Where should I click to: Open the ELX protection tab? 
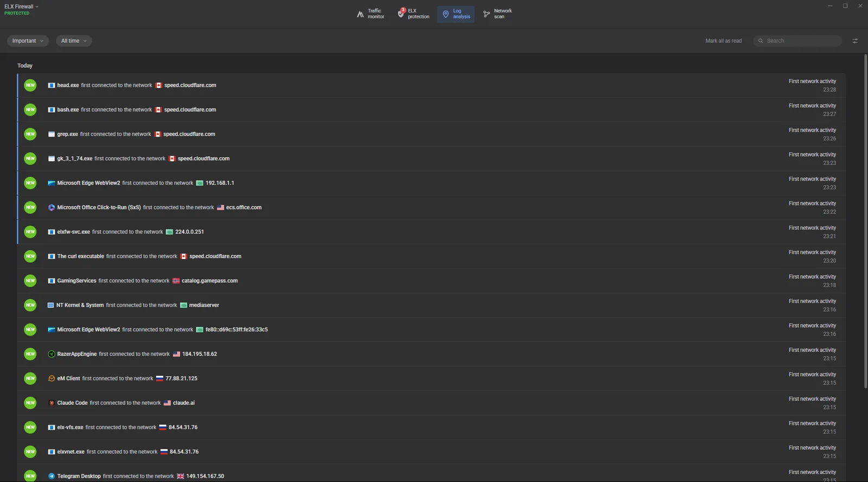pyautogui.click(x=413, y=14)
